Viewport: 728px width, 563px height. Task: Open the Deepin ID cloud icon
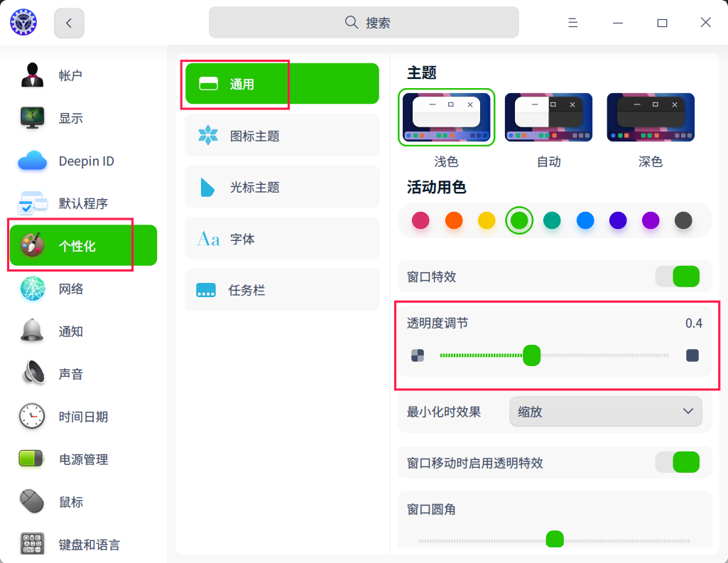tap(32, 161)
